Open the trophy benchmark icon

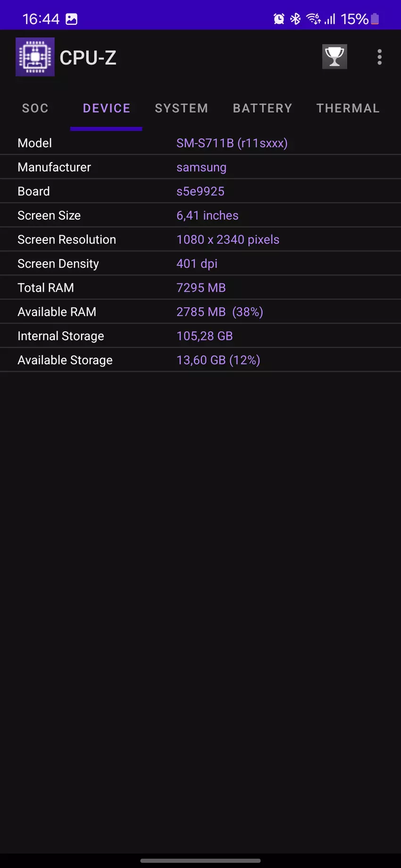334,57
